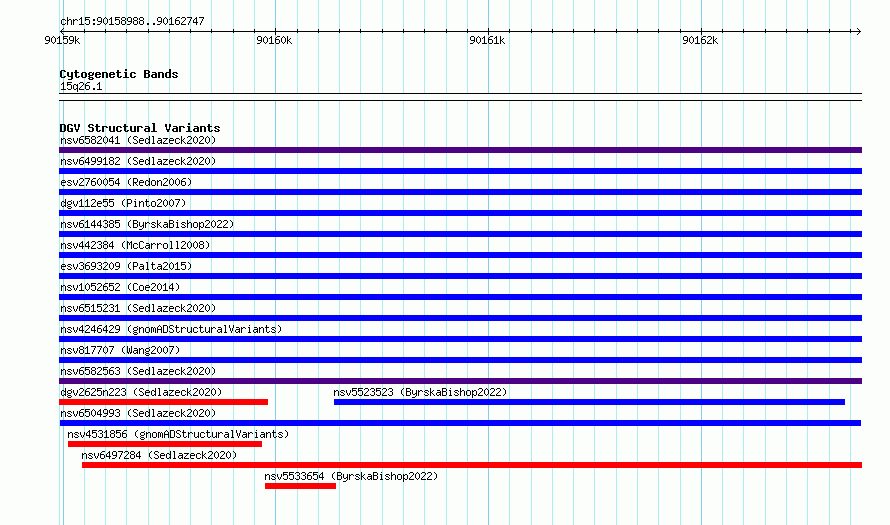
Task: Open the nsv5523523 (ByrskaBishop2022) label
Action: (x=420, y=392)
